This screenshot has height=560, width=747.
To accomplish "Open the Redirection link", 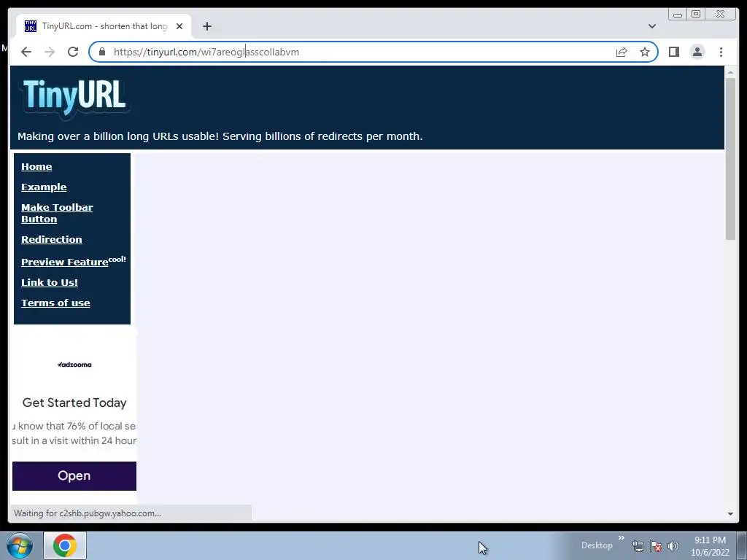I will point(52,239).
